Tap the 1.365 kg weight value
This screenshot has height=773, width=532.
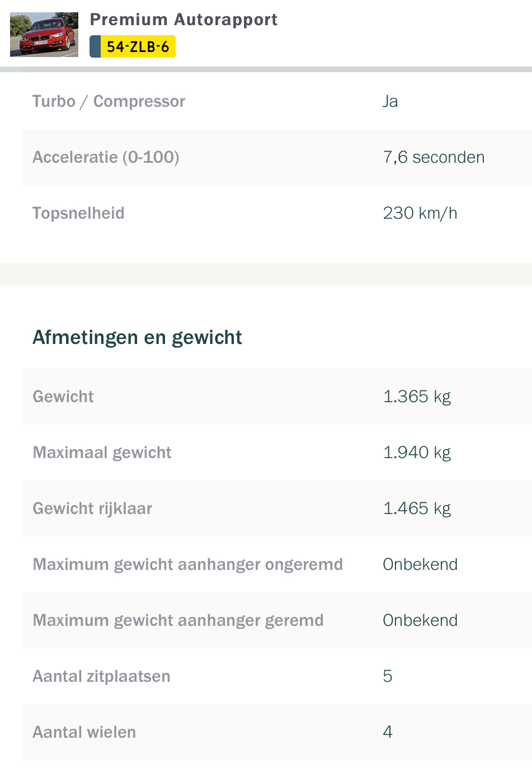(x=417, y=397)
